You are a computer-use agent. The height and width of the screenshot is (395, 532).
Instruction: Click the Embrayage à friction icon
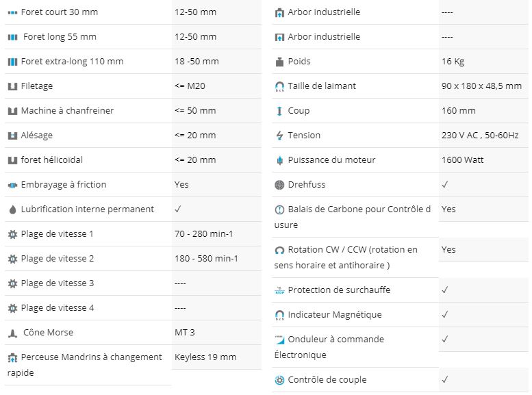pyautogui.click(x=12, y=186)
